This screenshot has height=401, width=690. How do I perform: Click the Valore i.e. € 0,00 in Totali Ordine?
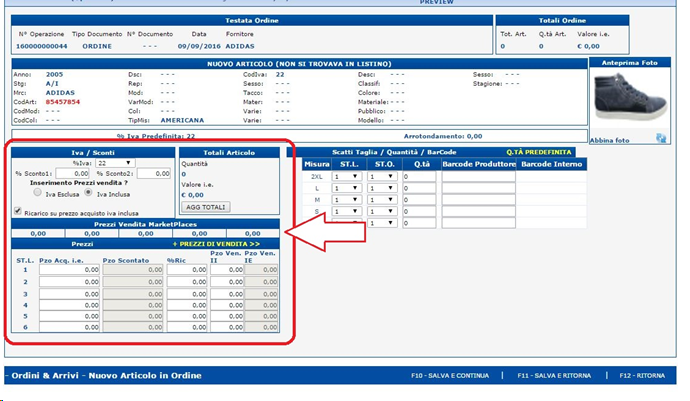pos(588,46)
